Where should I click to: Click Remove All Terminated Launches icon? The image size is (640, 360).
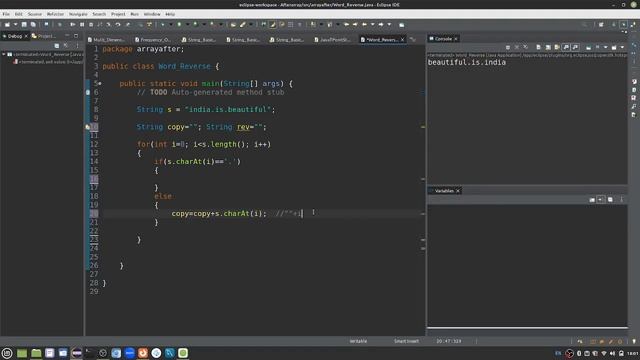tap(526, 47)
